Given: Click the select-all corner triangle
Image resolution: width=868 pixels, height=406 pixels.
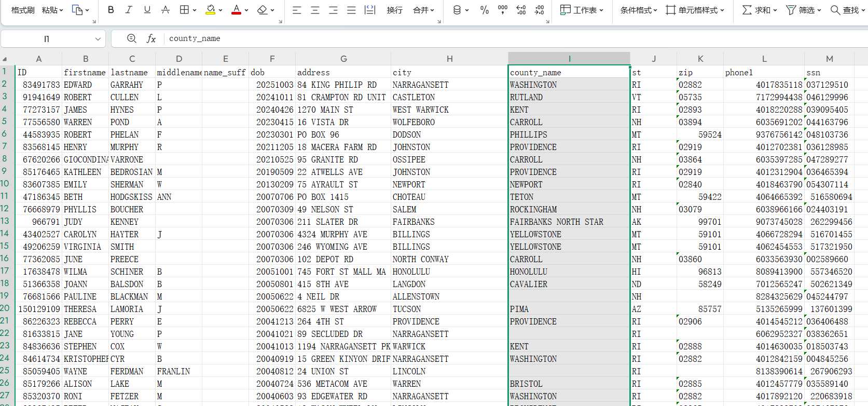Looking at the screenshot, I should tap(5, 59).
